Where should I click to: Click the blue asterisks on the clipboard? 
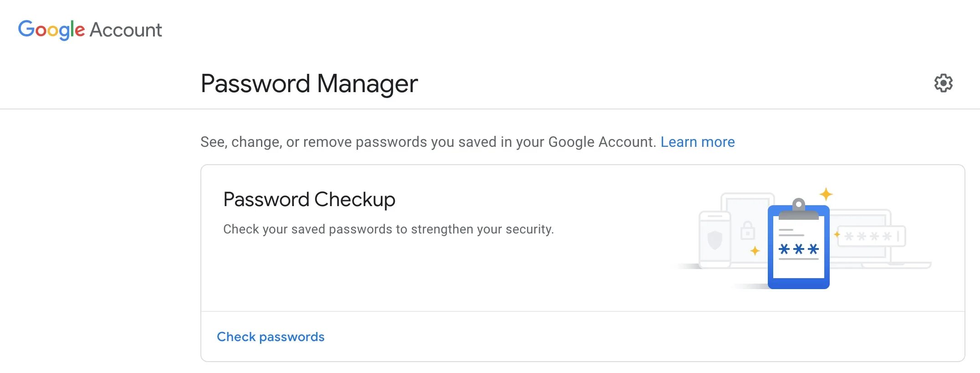[x=798, y=249]
